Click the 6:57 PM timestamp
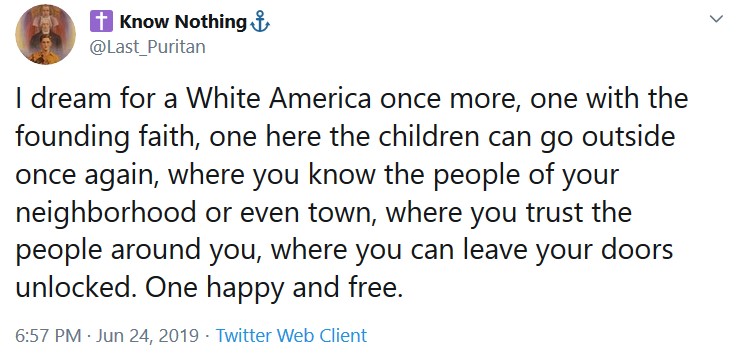The width and height of the screenshot is (742, 360). 48,335
